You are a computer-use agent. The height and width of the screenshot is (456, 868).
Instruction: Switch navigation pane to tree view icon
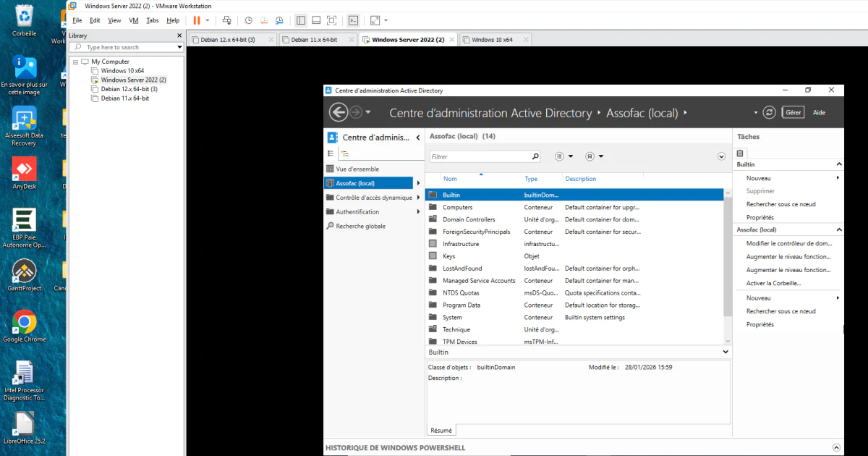[345, 153]
